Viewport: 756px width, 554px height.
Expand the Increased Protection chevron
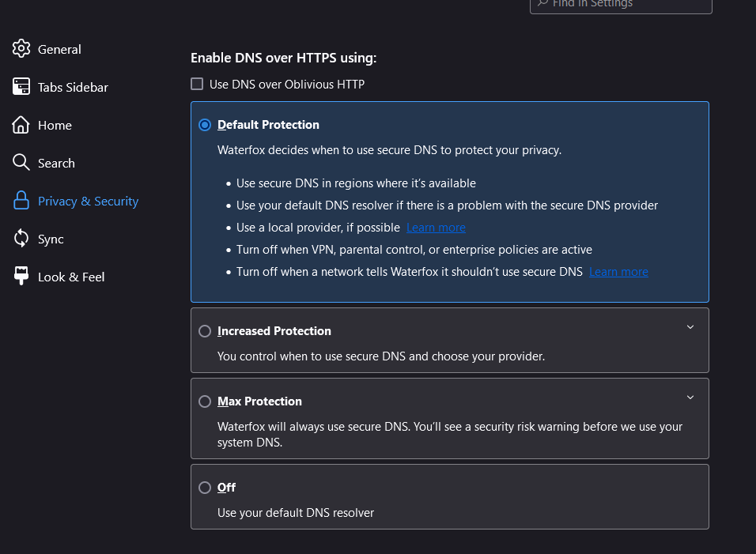click(690, 327)
